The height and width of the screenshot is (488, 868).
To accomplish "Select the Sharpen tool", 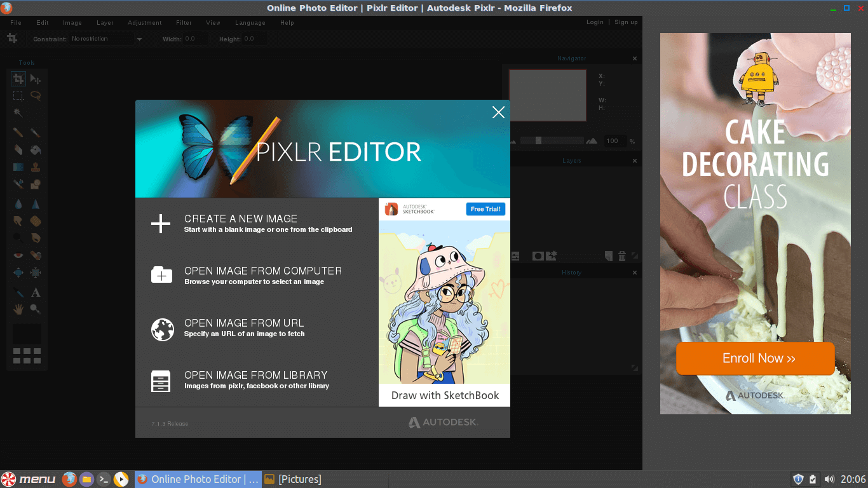I will coord(36,204).
